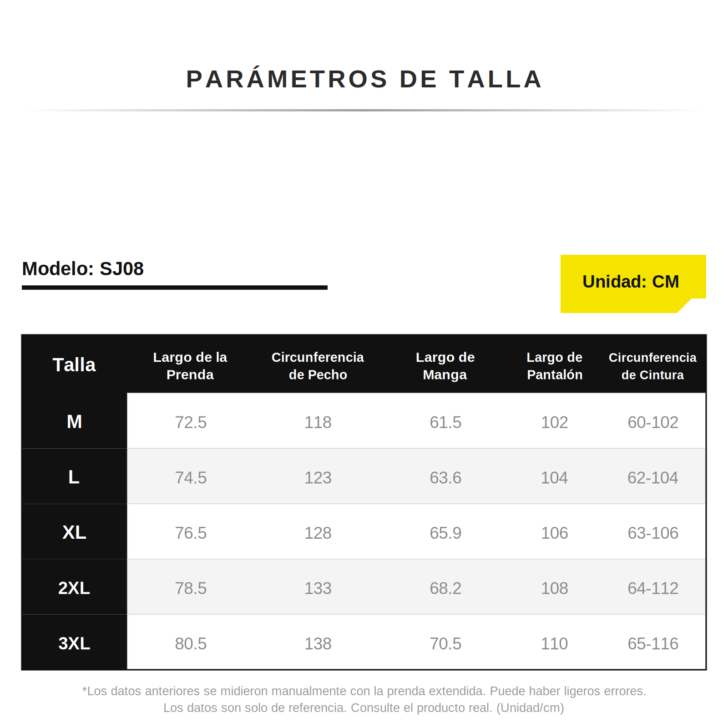Click the 3XL size row label

point(74,643)
